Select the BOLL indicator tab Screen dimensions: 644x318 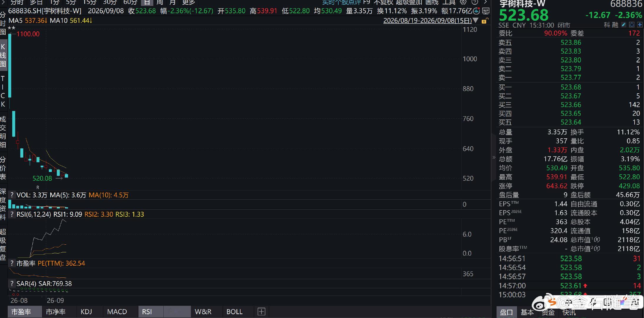tap(234, 312)
